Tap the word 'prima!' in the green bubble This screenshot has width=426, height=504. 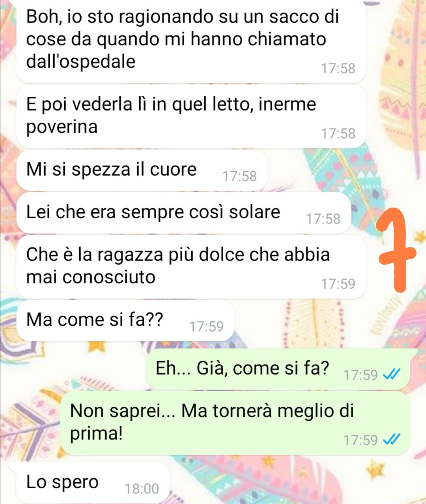97,434
